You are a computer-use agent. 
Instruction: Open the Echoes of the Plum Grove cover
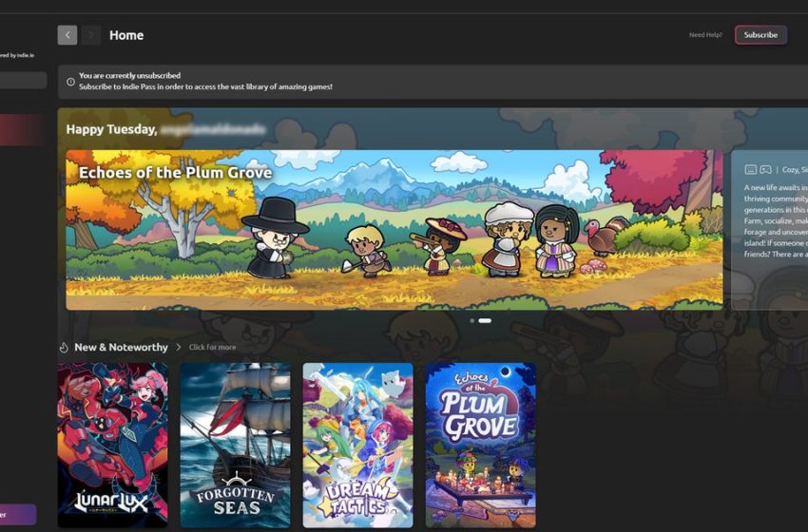481,445
